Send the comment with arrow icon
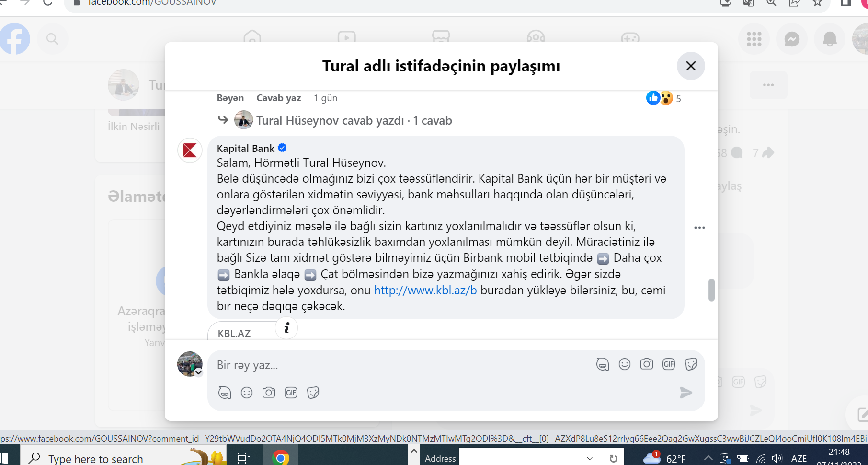The width and height of the screenshot is (868, 465). (x=686, y=393)
